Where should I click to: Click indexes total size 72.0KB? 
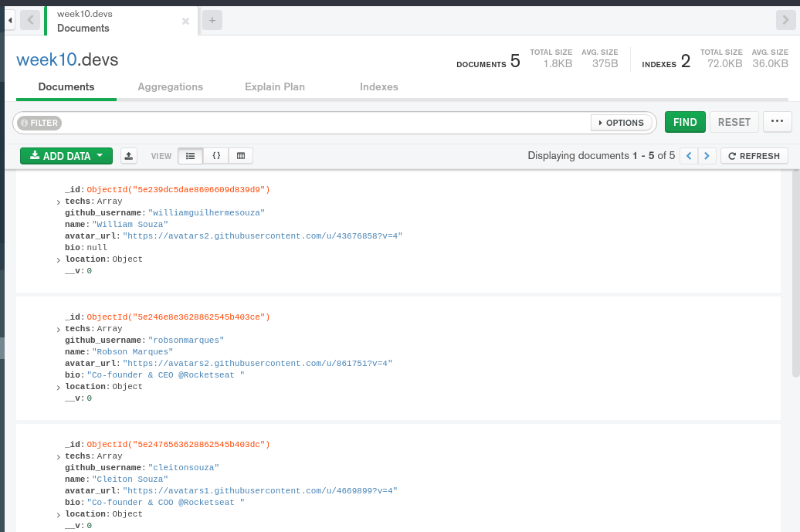point(724,64)
